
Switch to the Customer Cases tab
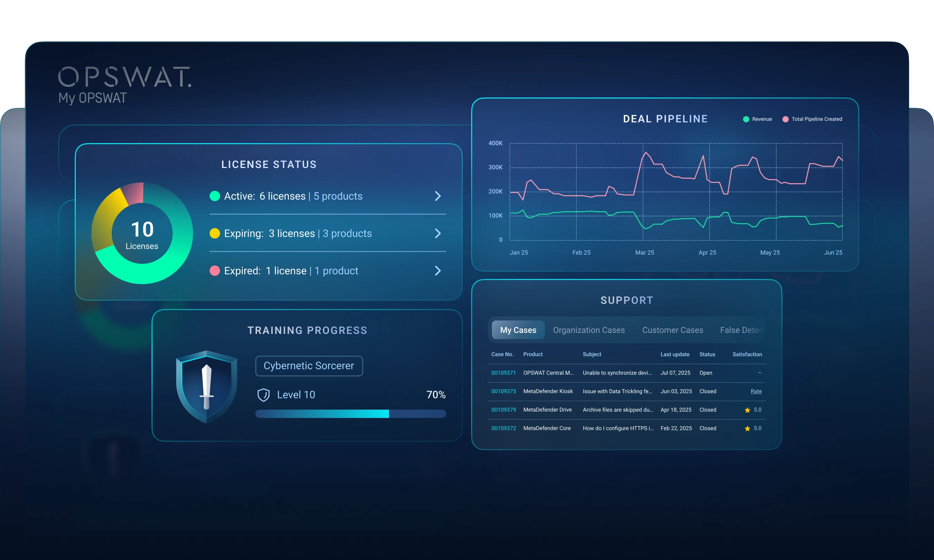tap(672, 330)
